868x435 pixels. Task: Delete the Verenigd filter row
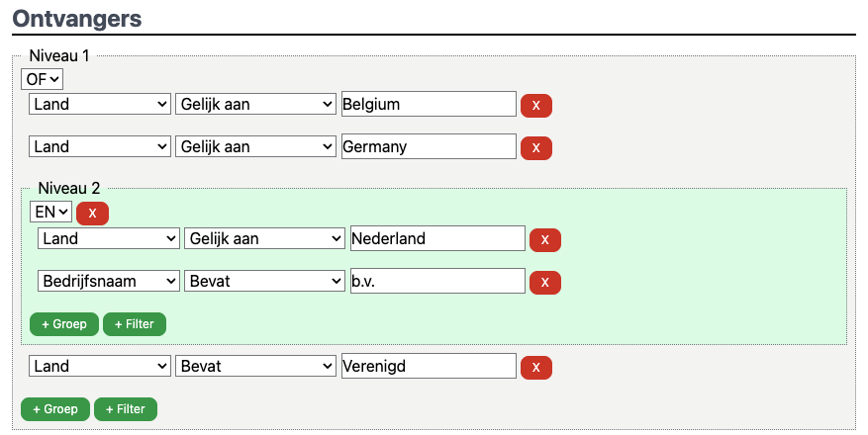pyautogui.click(x=535, y=368)
